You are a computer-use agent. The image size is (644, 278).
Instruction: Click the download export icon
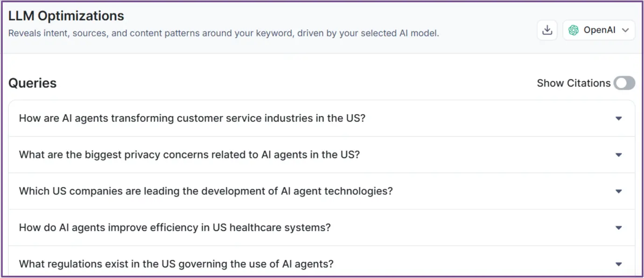547,30
